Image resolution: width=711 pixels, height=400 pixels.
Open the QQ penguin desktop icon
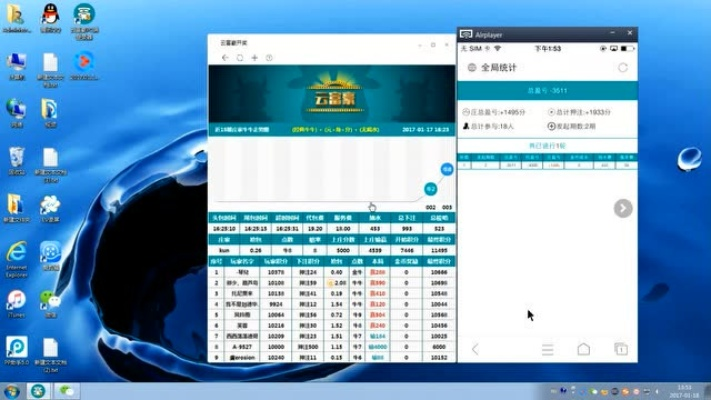coord(50,18)
